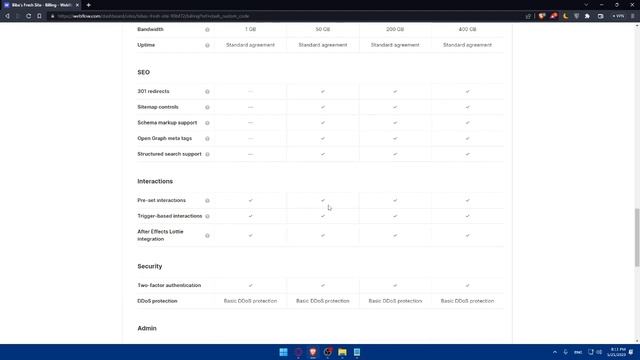
Task: Click the Pre-set interactions info icon
Action: 207,200
